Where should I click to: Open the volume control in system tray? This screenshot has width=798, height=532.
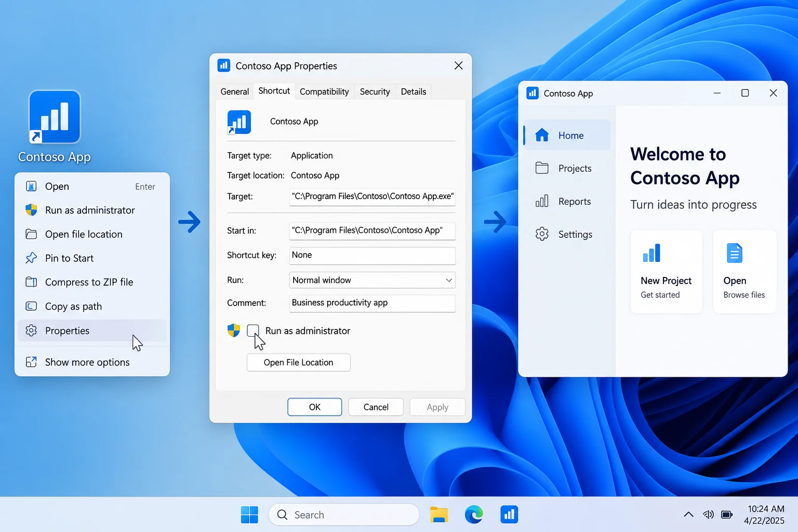[708, 515]
